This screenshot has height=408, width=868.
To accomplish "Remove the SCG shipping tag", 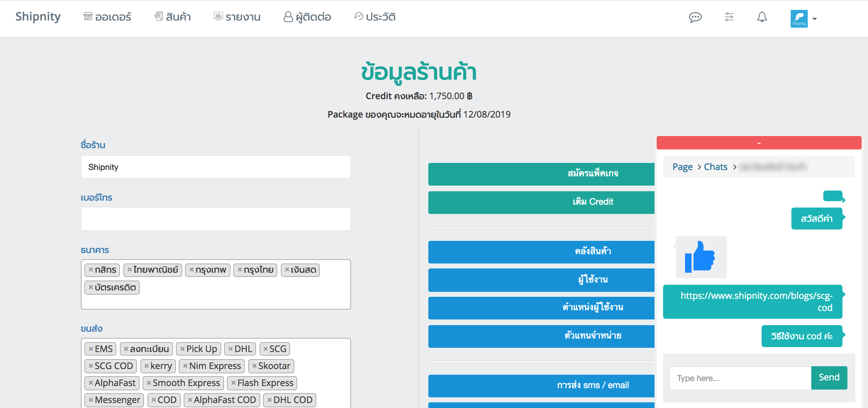I will tap(266, 349).
